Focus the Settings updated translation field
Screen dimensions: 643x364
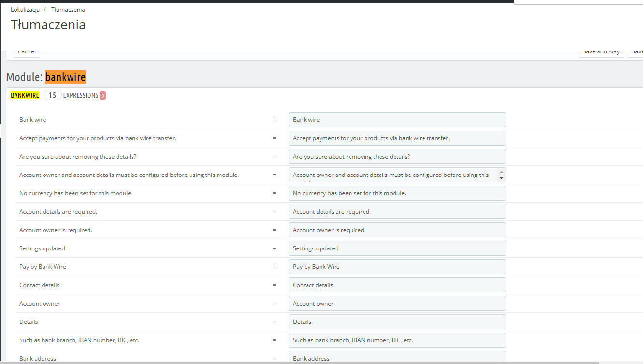[397, 248]
